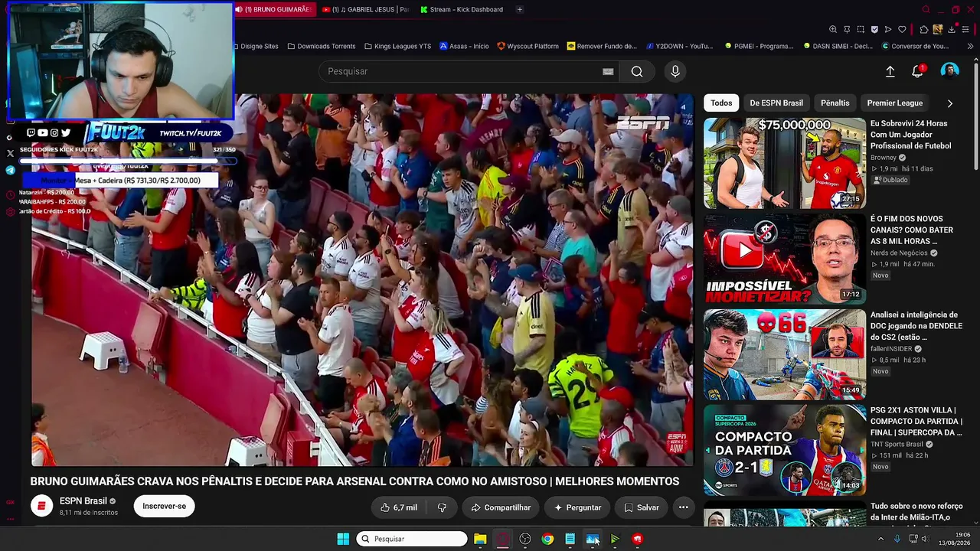Screen dimensions: 980x551
Task: Dislike the Bruno Guimarães video
Action: point(442,507)
